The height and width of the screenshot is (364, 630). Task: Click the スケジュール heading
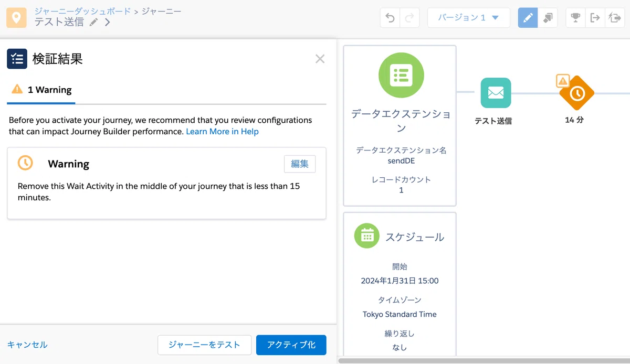[415, 237]
